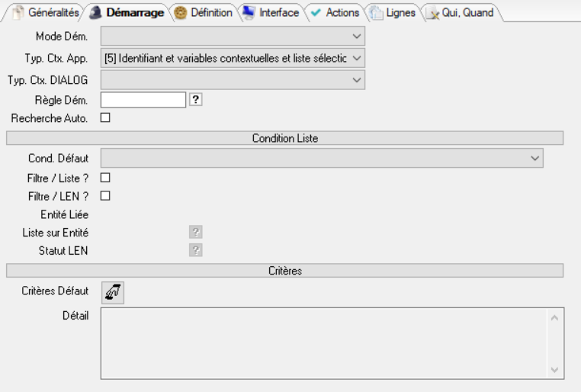This screenshot has height=392, width=581.
Task: Click the Liste sur Entité question mark icon
Action: point(195,232)
